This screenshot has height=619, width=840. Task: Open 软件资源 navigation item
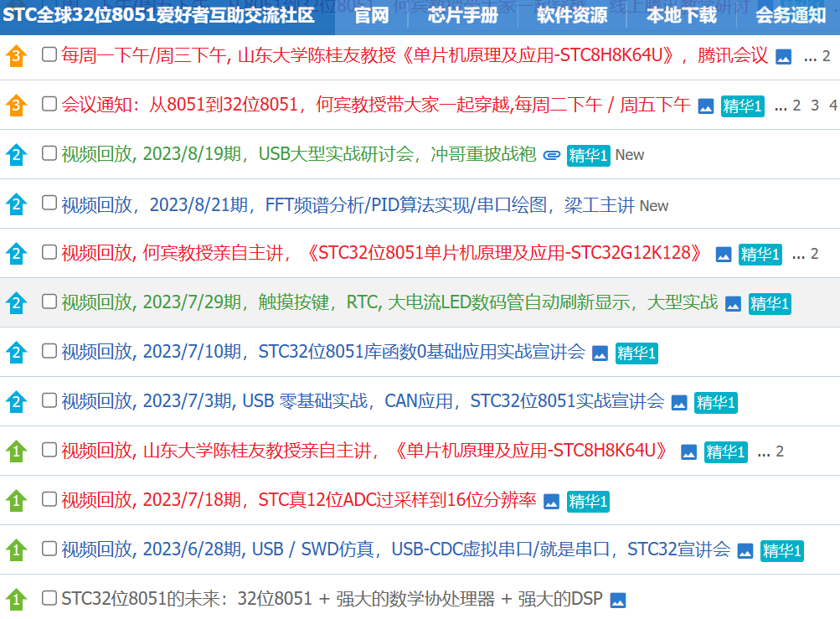[572, 16]
